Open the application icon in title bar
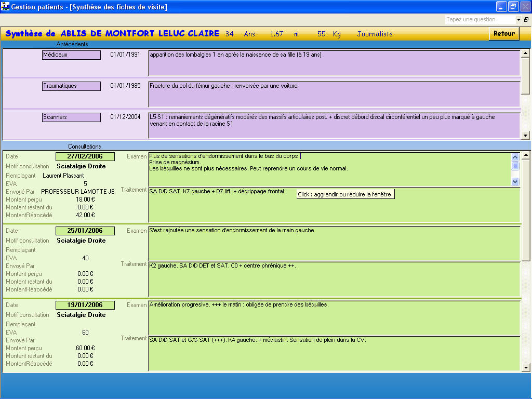532x399 pixels. (x=5, y=6)
